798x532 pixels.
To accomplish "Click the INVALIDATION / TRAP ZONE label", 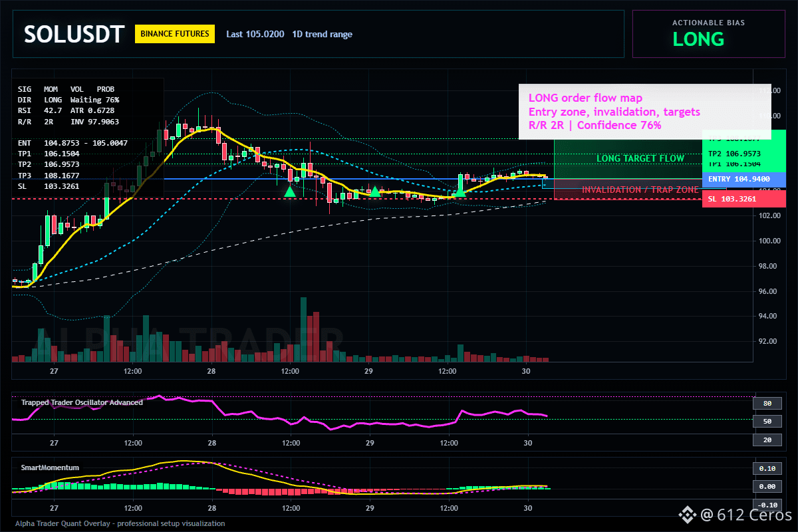I will point(640,190).
